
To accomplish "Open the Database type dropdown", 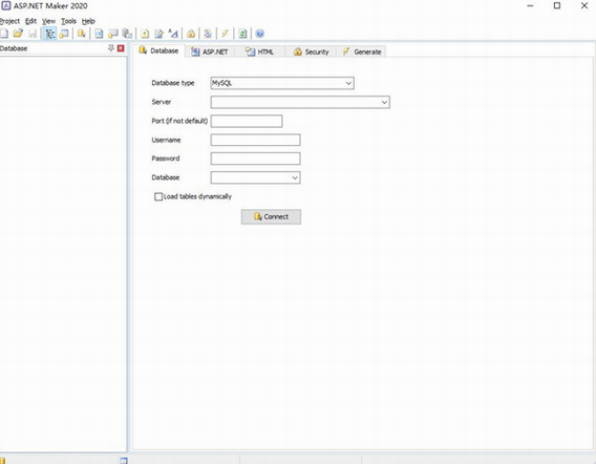I will 282,83.
